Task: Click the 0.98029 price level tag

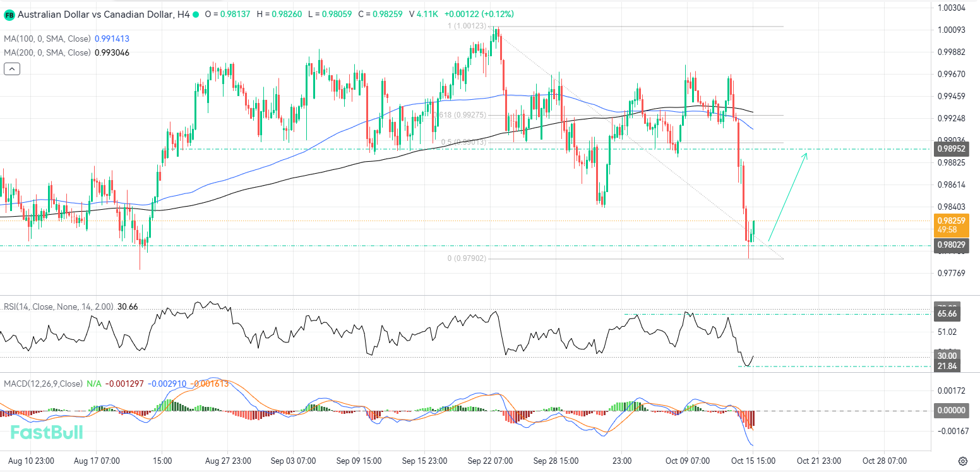Action: click(x=952, y=245)
